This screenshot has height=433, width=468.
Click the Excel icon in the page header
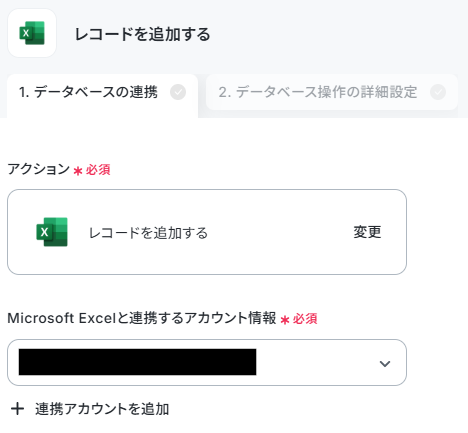point(32,33)
